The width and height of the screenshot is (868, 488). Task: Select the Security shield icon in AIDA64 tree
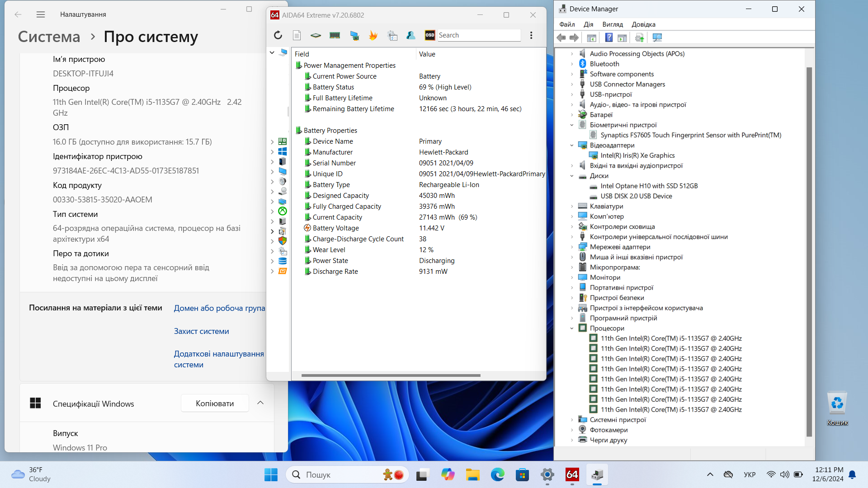coord(283,241)
